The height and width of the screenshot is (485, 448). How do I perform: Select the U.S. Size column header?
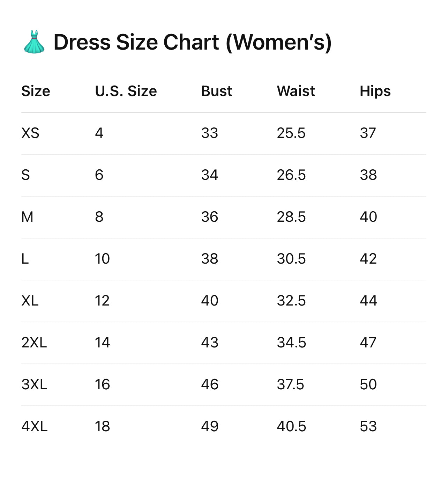126,91
